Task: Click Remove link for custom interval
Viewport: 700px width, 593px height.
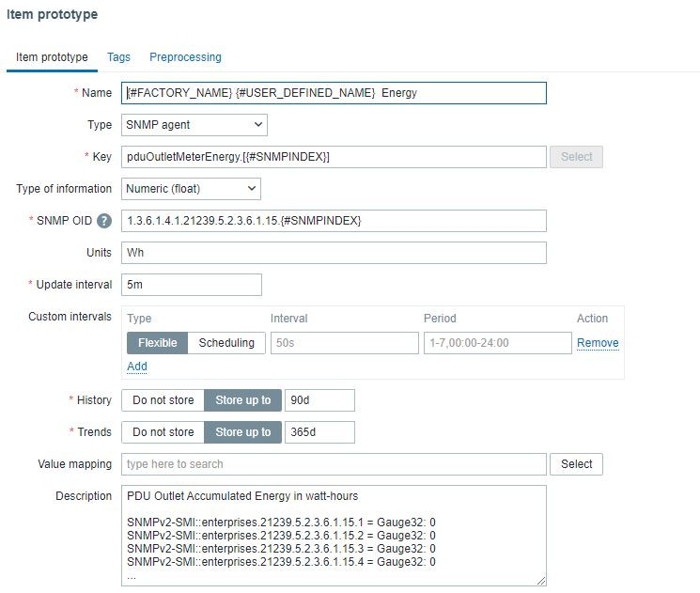Action: (x=598, y=343)
